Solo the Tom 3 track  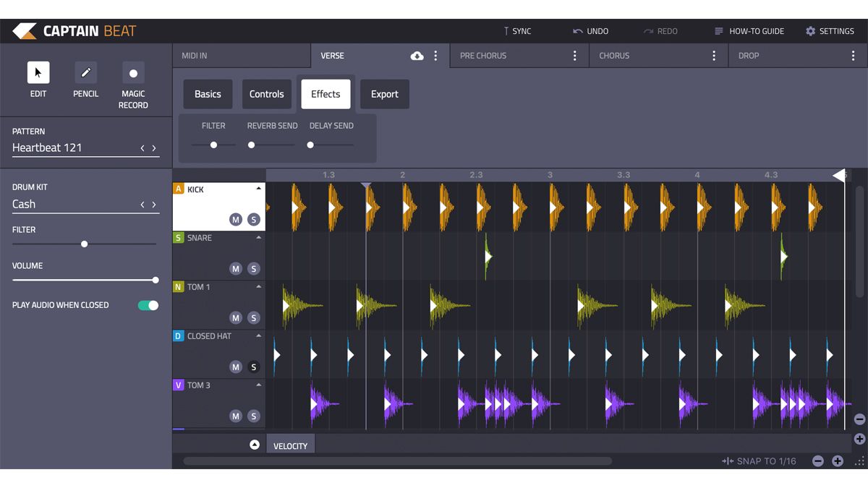(253, 416)
